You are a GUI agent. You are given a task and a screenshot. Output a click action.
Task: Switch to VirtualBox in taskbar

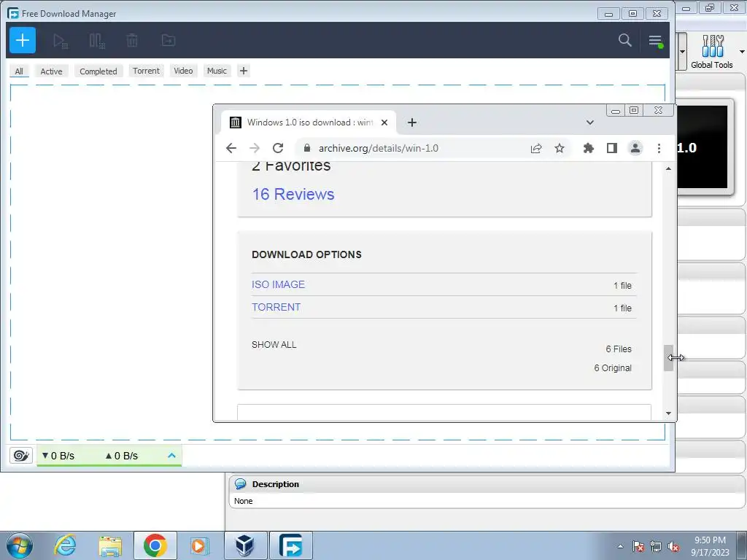click(245, 545)
